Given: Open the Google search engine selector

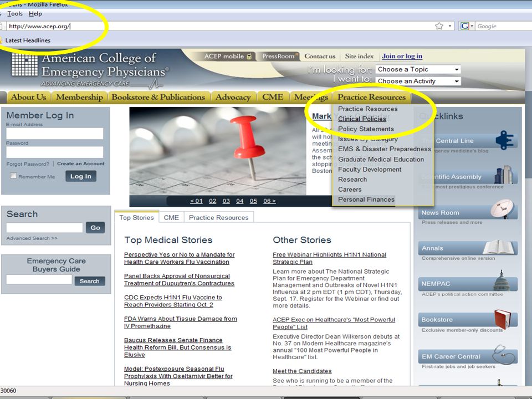Looking at the screenshot, I should (x=467, y=26).
